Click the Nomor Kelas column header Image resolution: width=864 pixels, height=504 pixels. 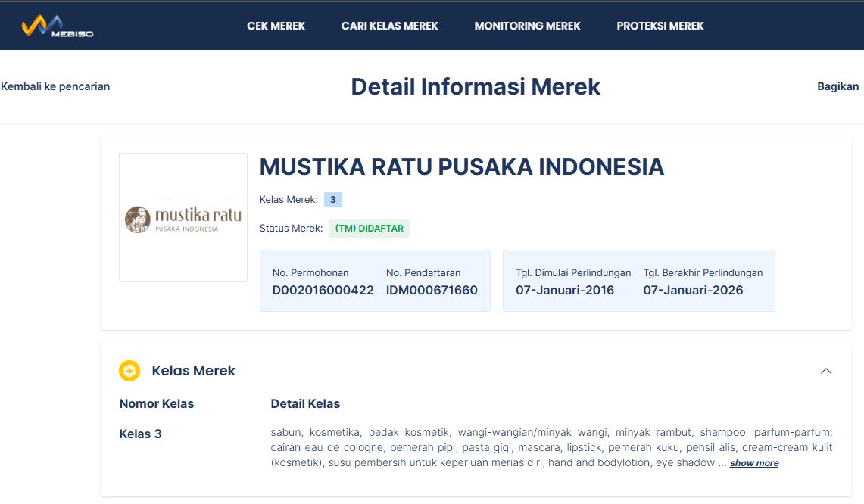157,404
